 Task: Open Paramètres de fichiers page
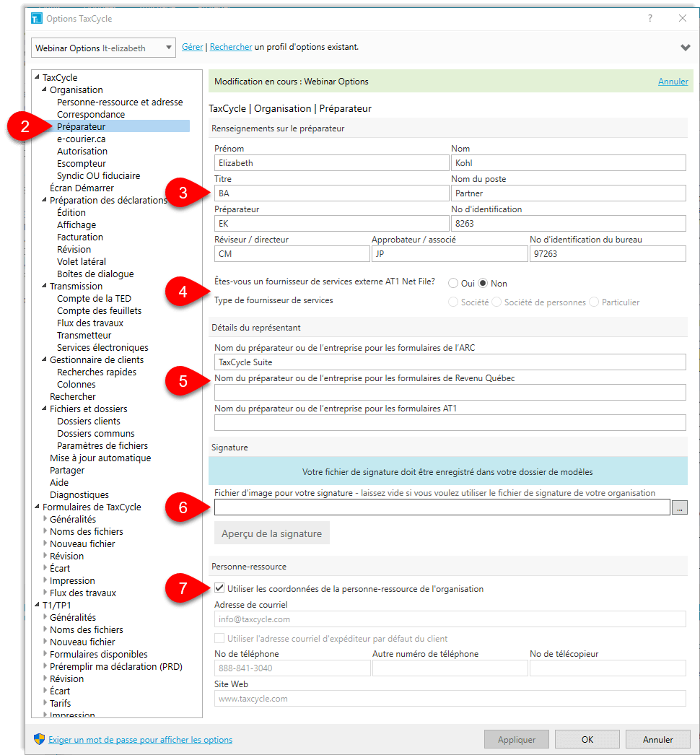pos(102,445)
